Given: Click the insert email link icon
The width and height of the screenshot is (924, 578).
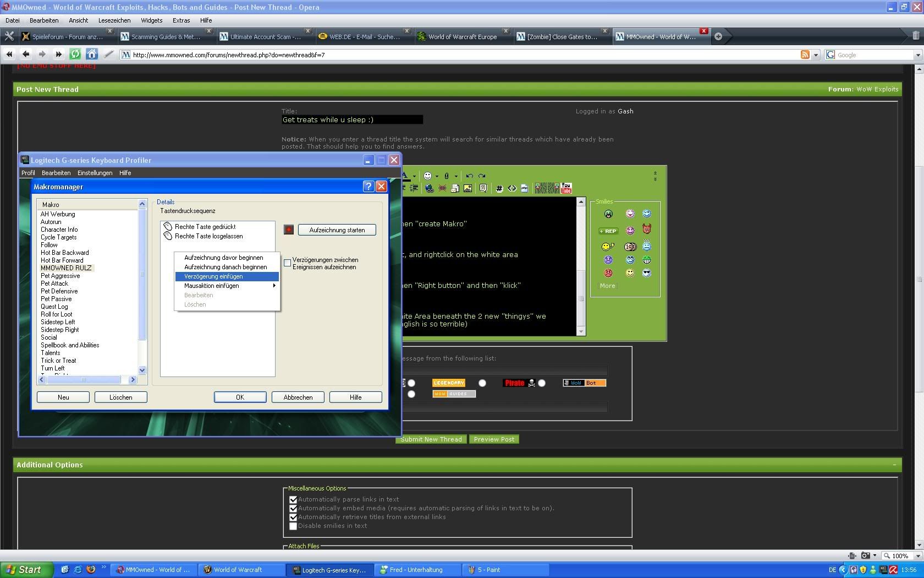Looking at the screenshot, I should [x=455, y=188].
